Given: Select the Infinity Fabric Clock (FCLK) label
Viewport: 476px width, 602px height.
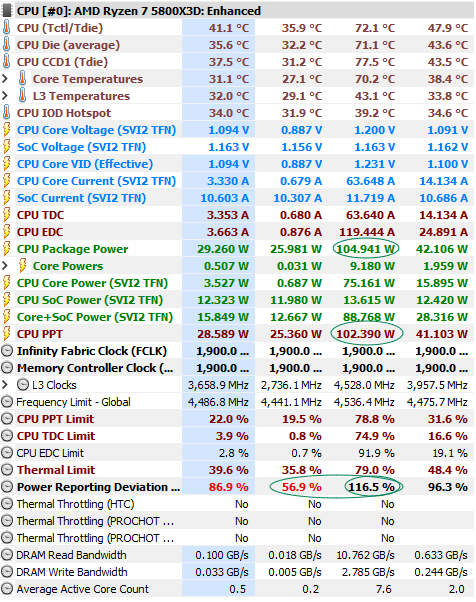Looking at the screenshot, I should pyautogui.click(x=92, y=351).
